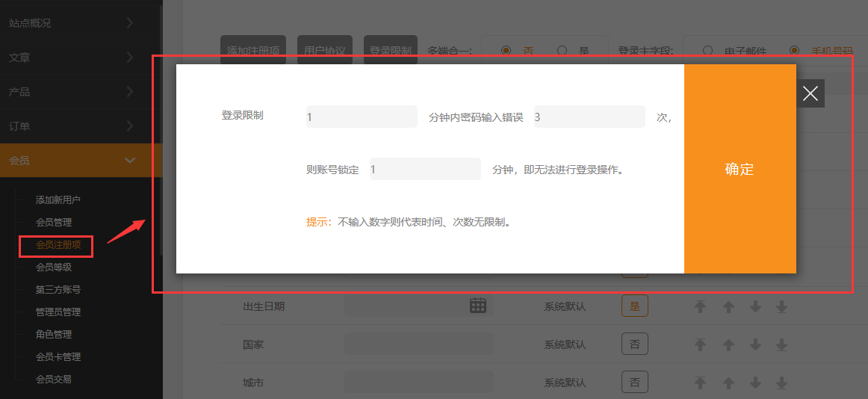Close the 登录限制 dialog with X icon
Viewport: 868px width, 399px height.
(x=810, y=93)
